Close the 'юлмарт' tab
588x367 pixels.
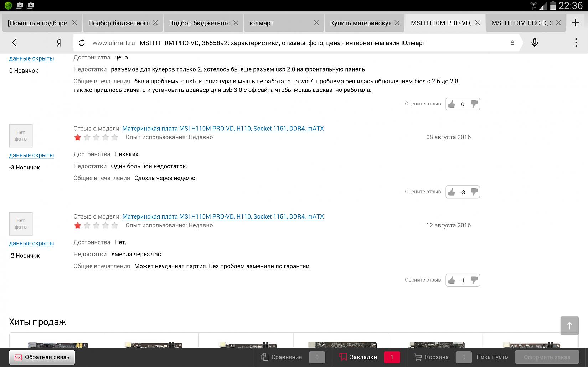(x=316, y=23)
